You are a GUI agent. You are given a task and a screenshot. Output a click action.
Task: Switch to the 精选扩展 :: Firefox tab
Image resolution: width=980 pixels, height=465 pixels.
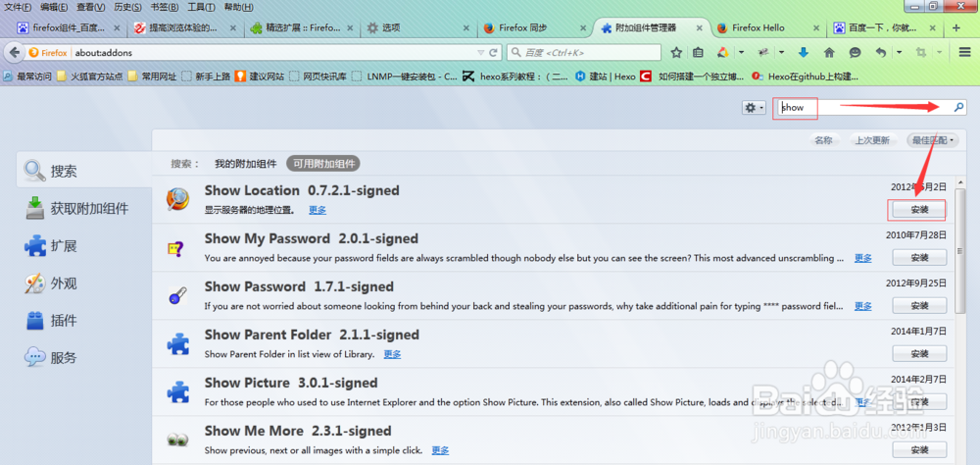(x=303, y=28)
